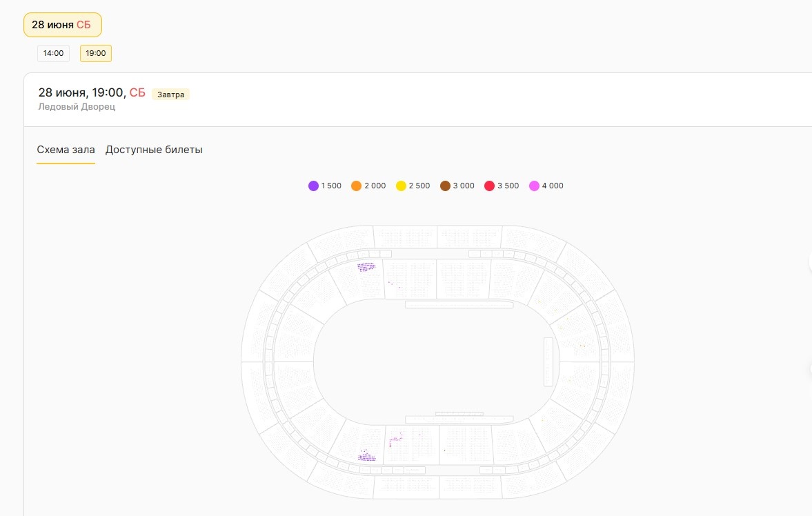812x516 pixels.
Task: Switch to the Схема зала tab
Action: (x=66, y=150)
